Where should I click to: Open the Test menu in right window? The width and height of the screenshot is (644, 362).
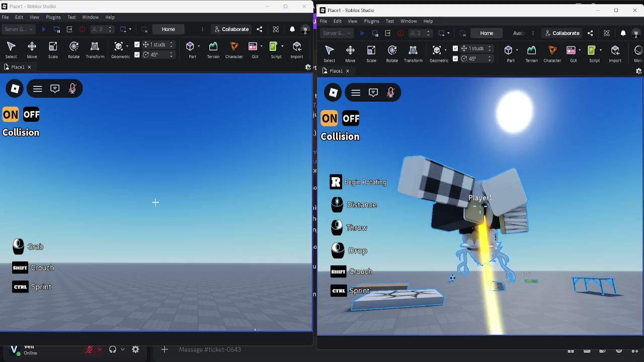coord(390,21)
